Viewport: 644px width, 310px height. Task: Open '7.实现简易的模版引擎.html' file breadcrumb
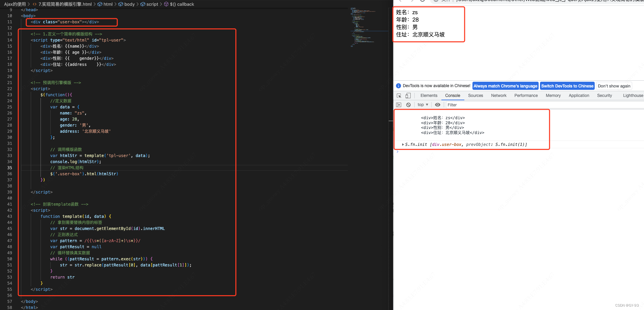pyautogui.click(x=65, y=4)
